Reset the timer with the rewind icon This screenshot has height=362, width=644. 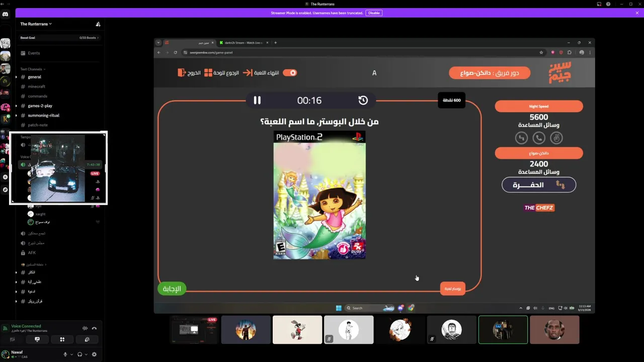point(363,100)
